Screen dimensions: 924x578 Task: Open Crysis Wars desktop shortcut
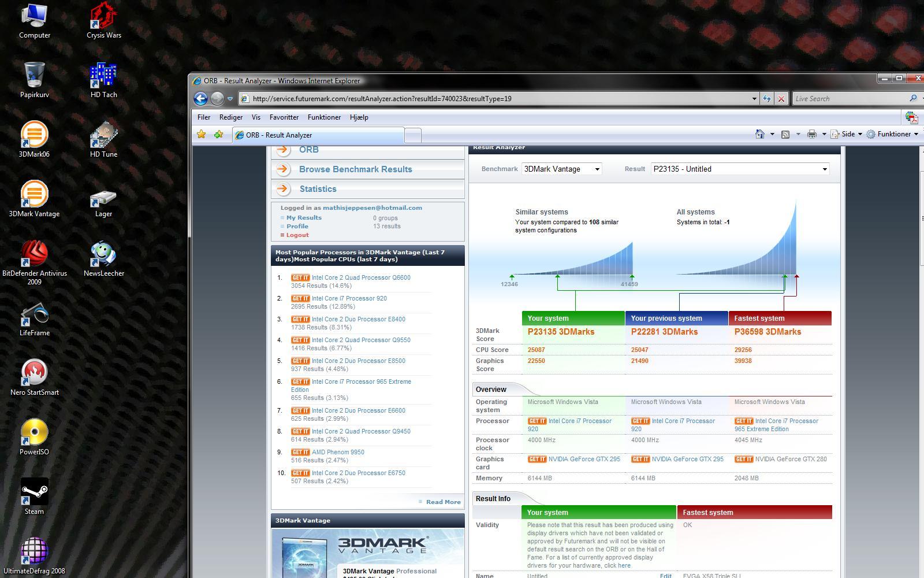point(104,20)
